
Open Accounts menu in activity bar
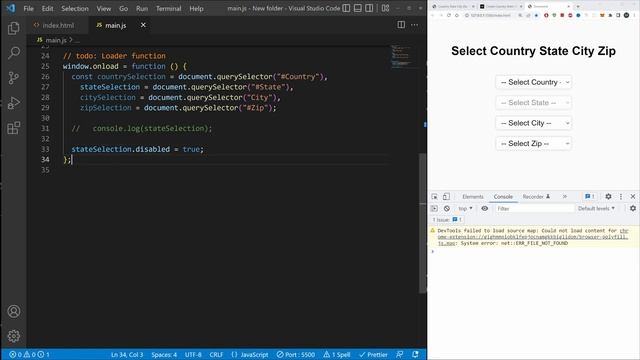[x=13, y=311]
